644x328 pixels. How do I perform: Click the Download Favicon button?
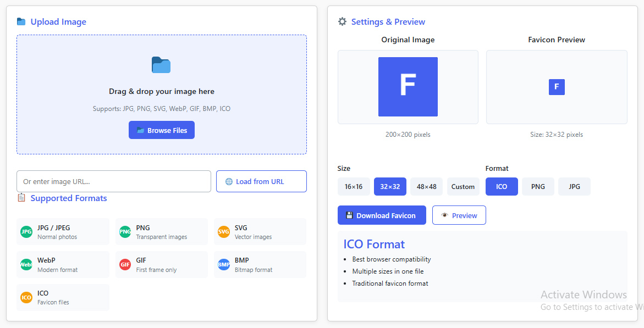click(382, 215)
